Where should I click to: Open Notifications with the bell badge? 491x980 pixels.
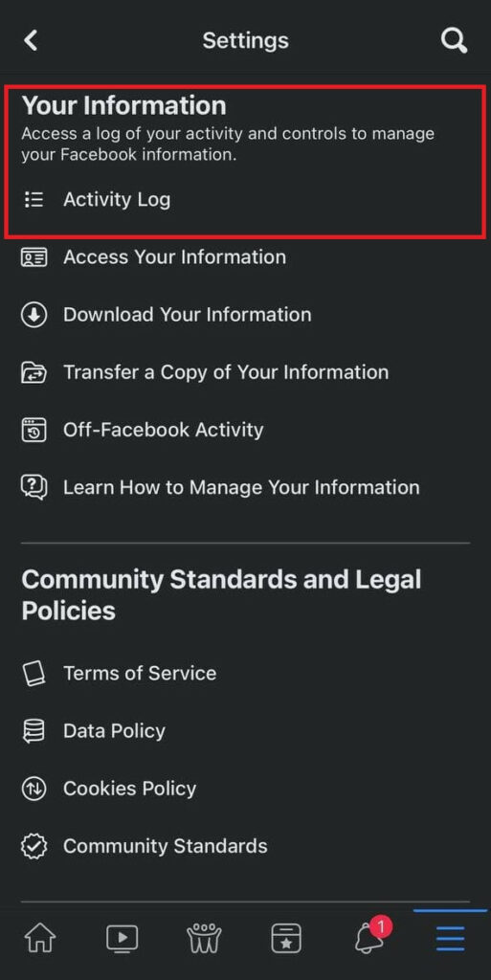[371, 936]
